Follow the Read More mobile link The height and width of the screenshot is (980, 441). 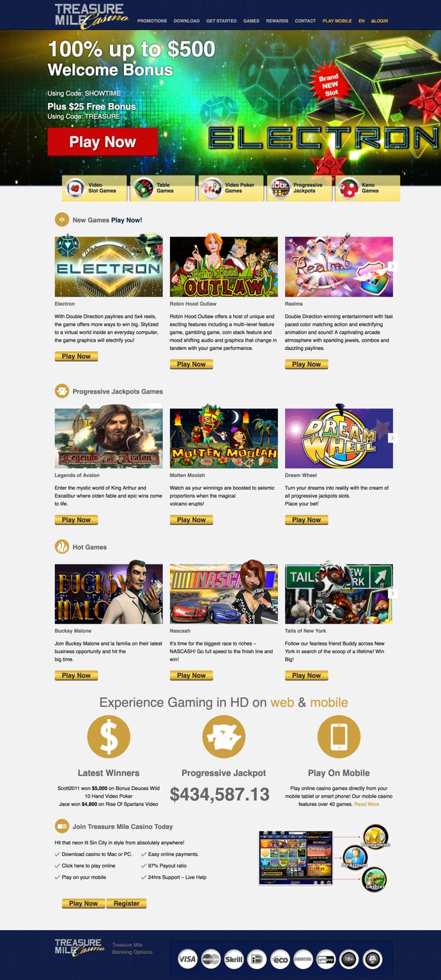click(366, 804)
